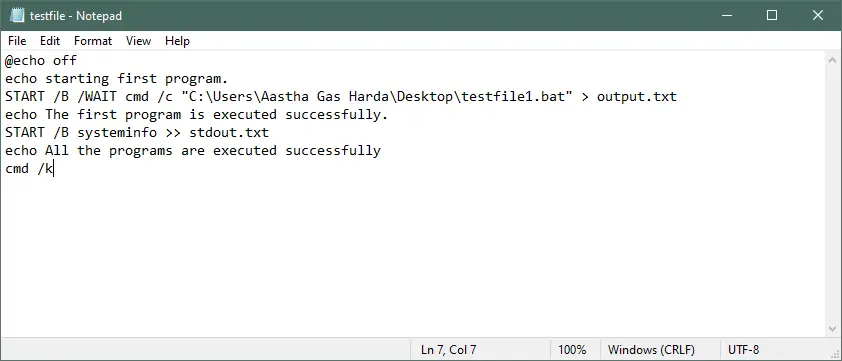Click the 100% zoom status indicator
This screenshot has width=842, height=361.
[572, 350]
